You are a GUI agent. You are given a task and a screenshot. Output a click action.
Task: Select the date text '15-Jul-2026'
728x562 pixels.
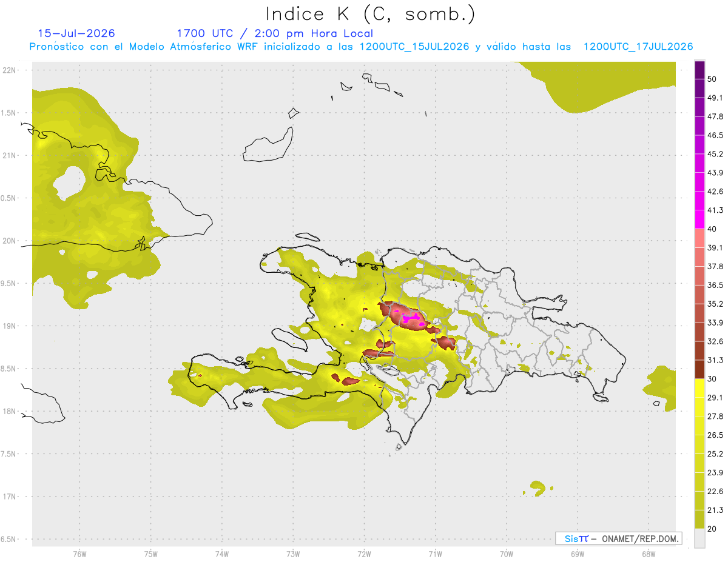tap(76, 33)
